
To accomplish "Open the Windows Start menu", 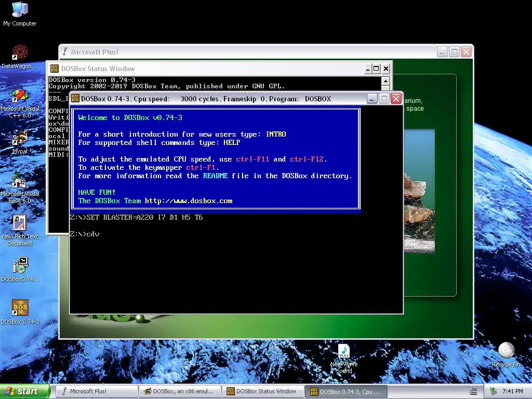I will point(24,391).
